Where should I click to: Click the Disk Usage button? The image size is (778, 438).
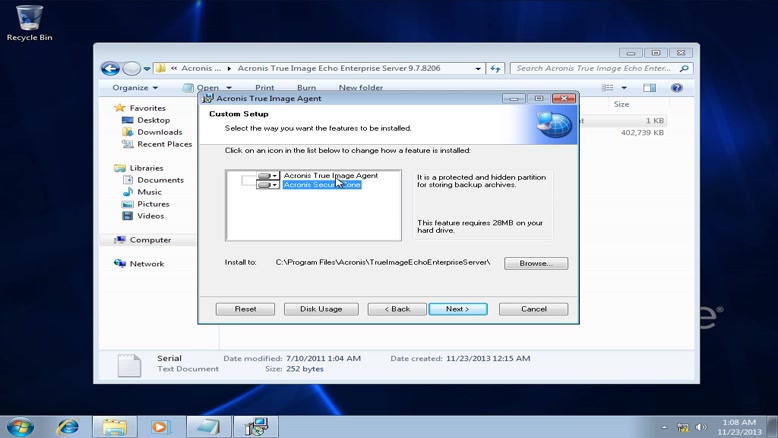pyautogui.click(x=321, y=309)
